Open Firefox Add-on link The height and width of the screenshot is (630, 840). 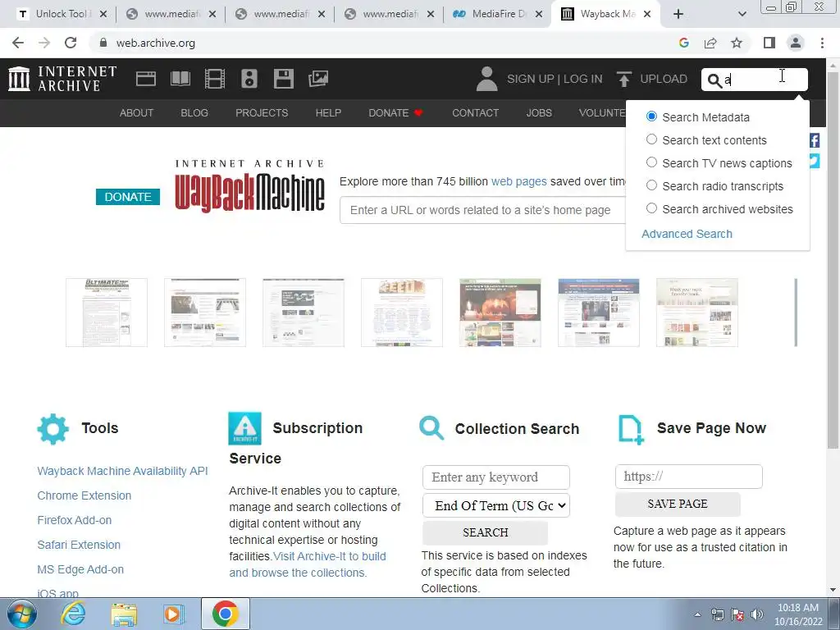pos(75,520)
